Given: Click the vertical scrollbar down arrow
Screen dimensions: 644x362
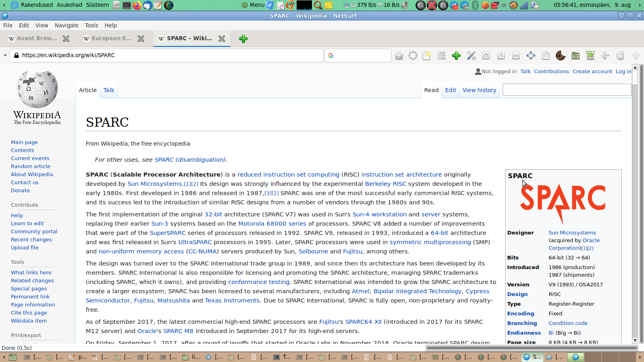Looking at the screenshot, I should click(x=635, y=340).
